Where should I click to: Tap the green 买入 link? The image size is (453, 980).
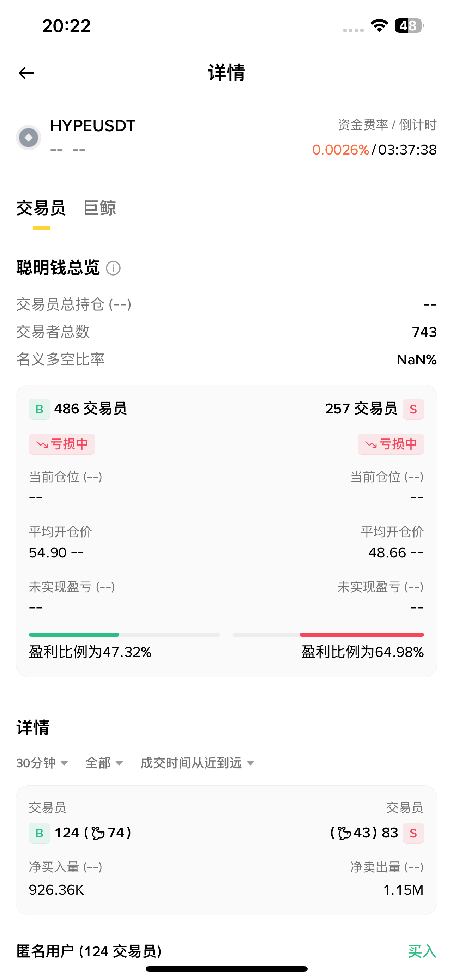pyautogui.click(x=422, y=951)
